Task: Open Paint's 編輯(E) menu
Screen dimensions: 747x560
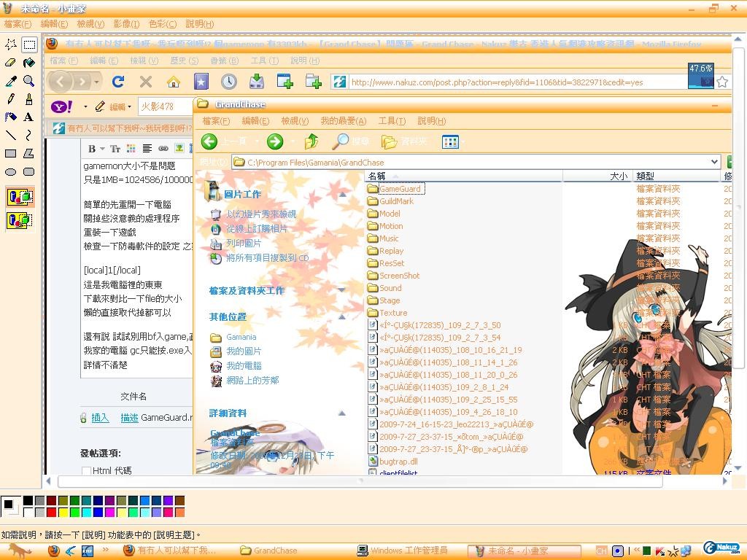Action: point(54,24)
